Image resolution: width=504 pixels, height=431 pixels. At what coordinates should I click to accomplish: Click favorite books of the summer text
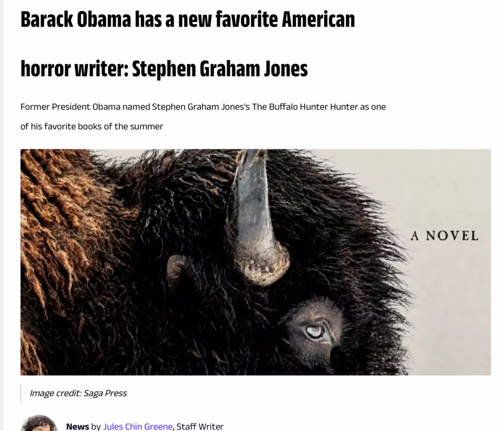tap(103, 126)
